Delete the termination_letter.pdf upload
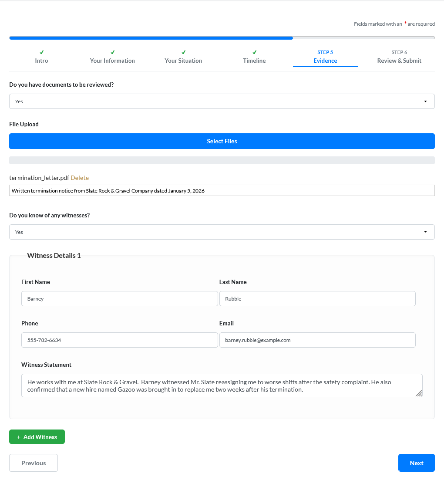 pos(80,178)
